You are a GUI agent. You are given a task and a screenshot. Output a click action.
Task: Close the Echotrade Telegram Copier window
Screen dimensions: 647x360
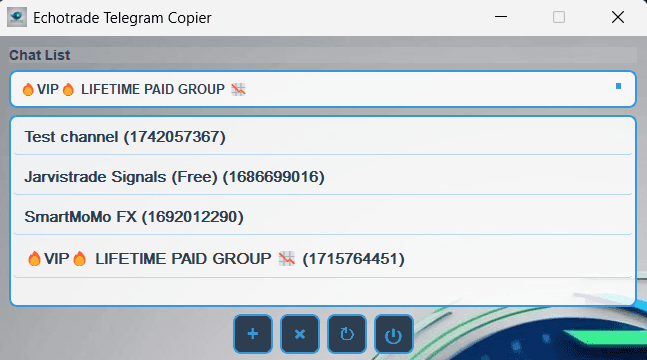tap(618, 17)
